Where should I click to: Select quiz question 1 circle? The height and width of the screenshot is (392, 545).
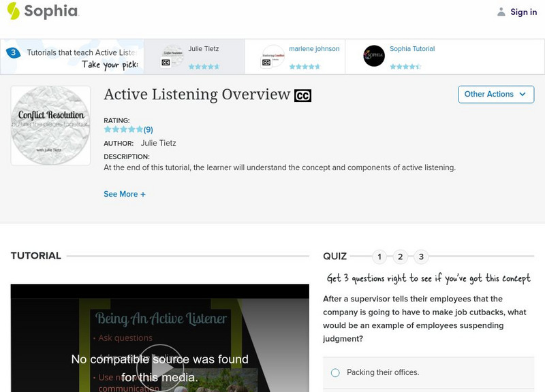pos(379,257)
